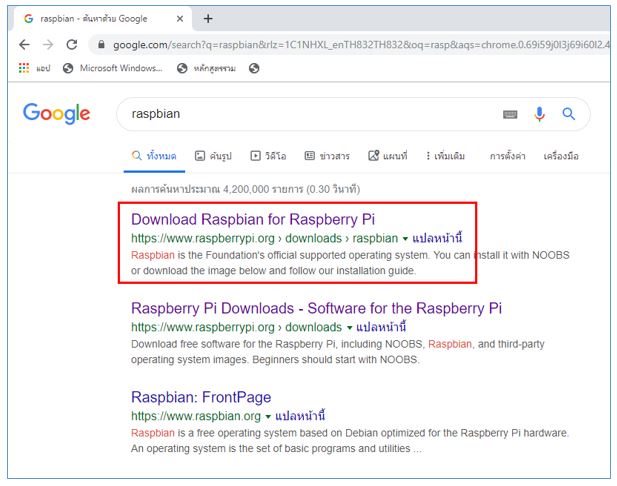Click the Google logo

57,113
